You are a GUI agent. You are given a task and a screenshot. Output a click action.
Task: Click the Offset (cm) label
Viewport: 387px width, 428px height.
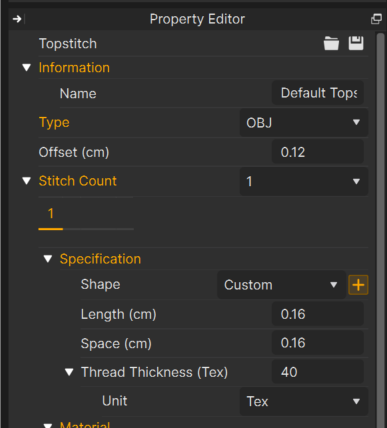point(74,152)
